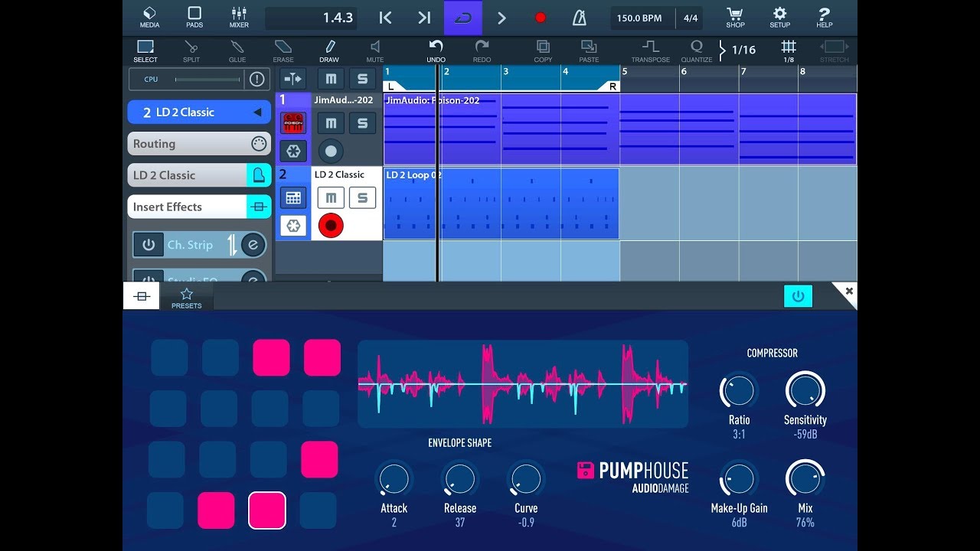Change grid setting 1/8
Image resolution: width=980 pixels, height=551 pixels.
pos(789,51)
